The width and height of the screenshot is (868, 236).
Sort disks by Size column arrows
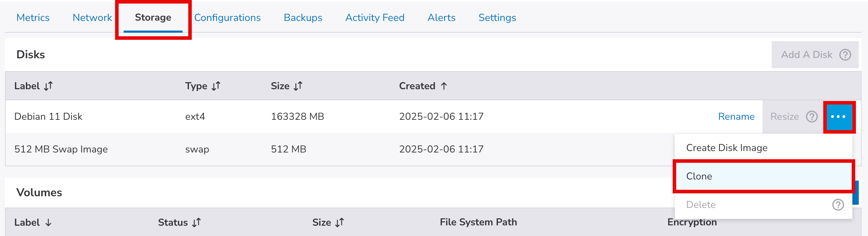298,86
